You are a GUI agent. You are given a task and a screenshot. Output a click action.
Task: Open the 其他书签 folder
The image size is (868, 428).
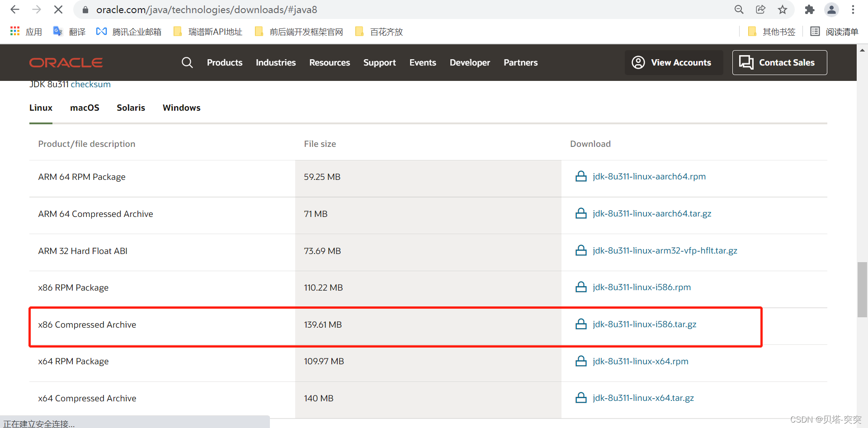point(771,32)
